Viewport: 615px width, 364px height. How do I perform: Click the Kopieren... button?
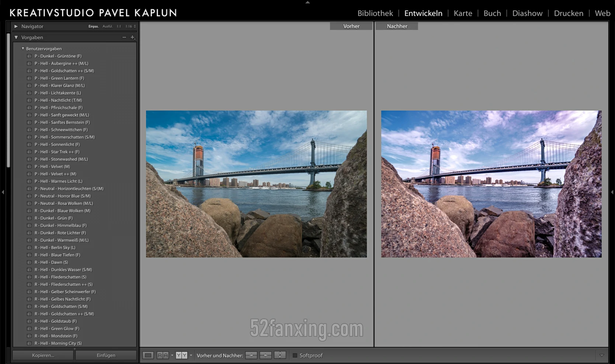click(x=43, y=356)
